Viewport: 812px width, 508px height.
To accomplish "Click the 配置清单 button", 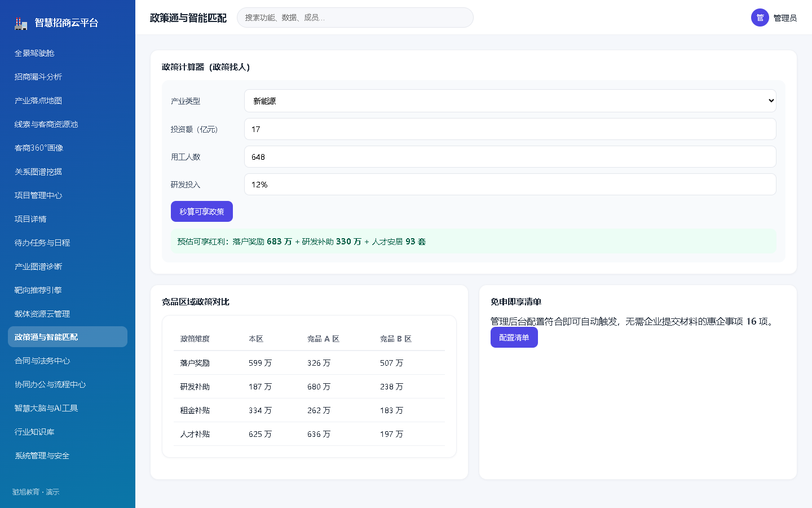I will (514, 338).
